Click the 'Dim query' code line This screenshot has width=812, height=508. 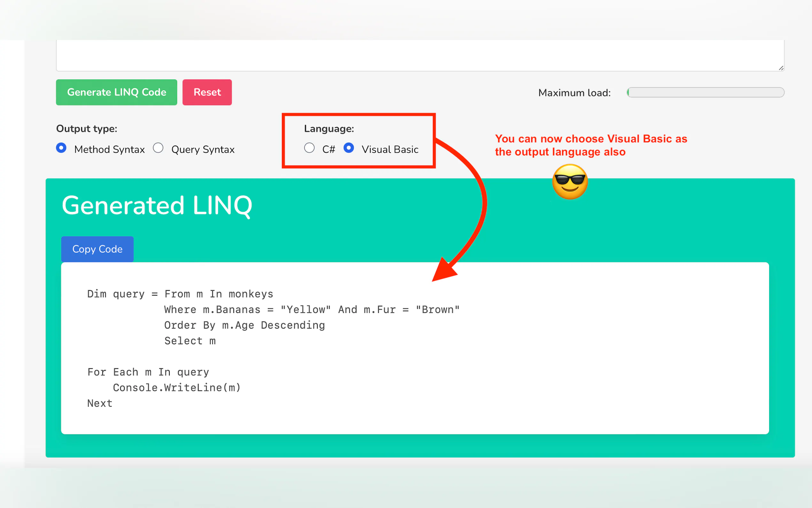pos(180,294)
